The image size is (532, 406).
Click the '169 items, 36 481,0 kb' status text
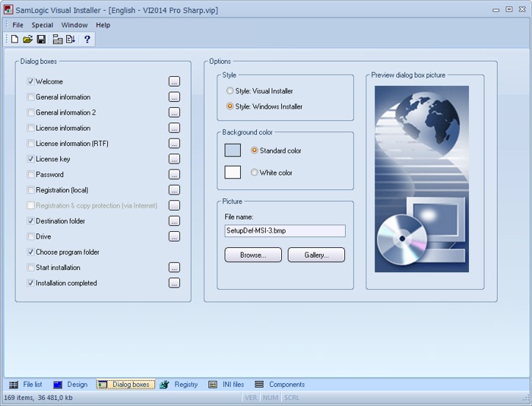click(x=38, y=398)
